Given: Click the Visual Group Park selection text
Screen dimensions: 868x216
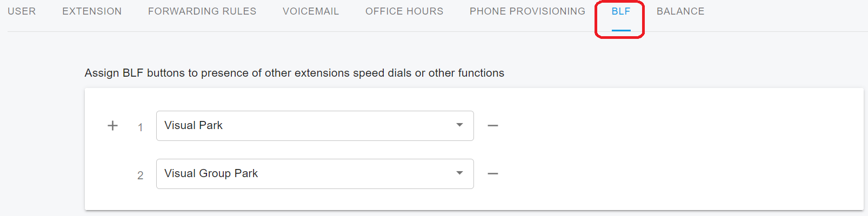Looking at the screenshot, I should pos(211,173).
